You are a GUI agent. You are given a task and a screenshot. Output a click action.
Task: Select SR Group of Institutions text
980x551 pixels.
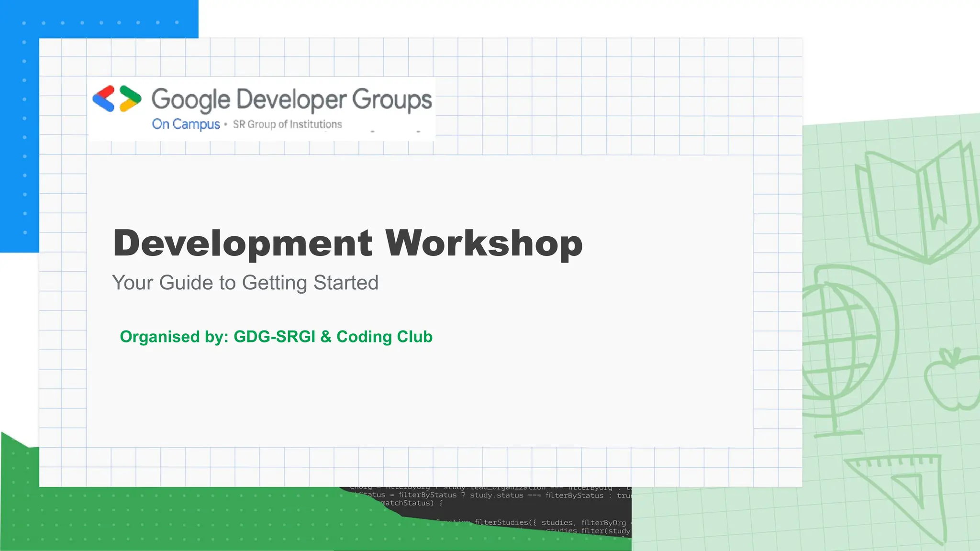pyautogui.click(x=287, y=124)
